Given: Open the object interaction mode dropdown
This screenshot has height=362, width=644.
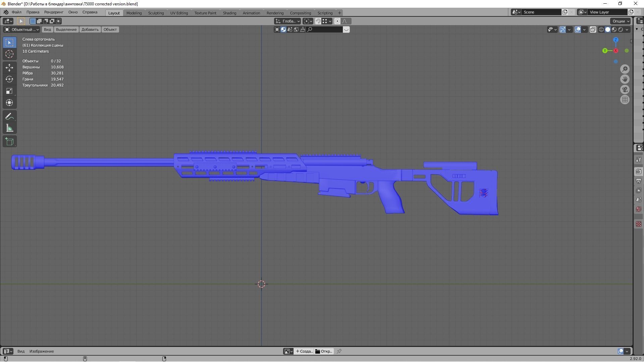Looking at the screenshot, I should [22, 29].
